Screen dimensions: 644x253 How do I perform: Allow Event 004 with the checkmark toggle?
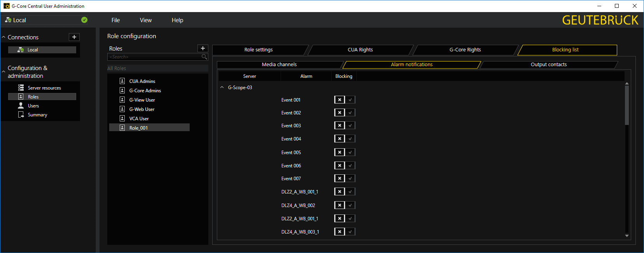[x=350, y=139]
